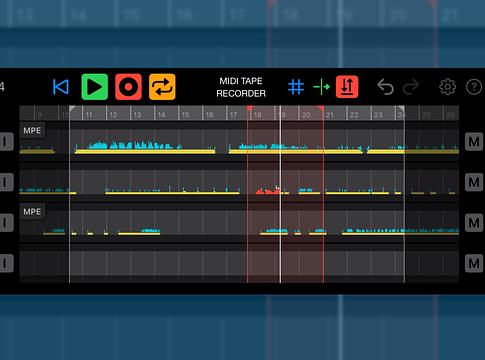Viewport: 485px width, 360px height.
Task: Toggle the red track height arrows button
Action: 347,87
